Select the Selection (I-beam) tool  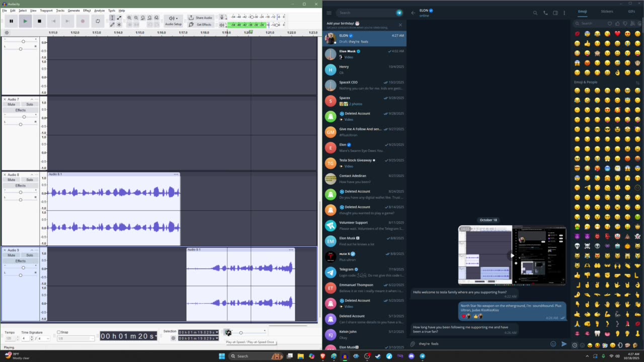point(112,18)
